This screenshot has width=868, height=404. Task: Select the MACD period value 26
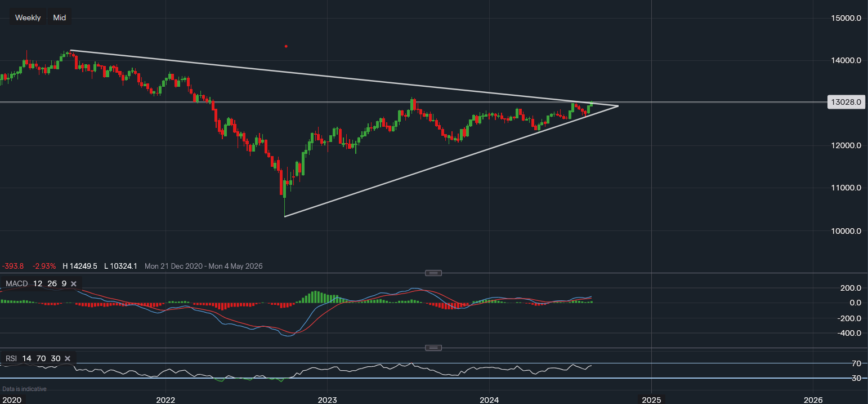[x=52, y=283]
